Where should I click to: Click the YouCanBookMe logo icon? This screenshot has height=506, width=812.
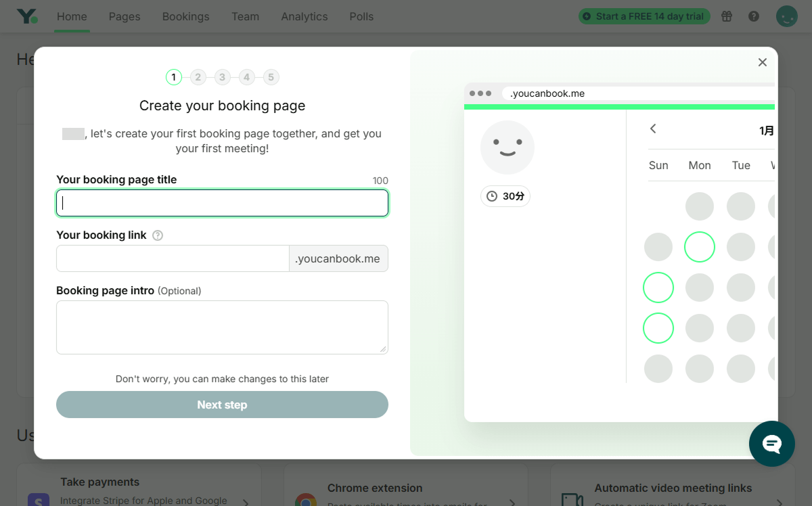point(28,16)
